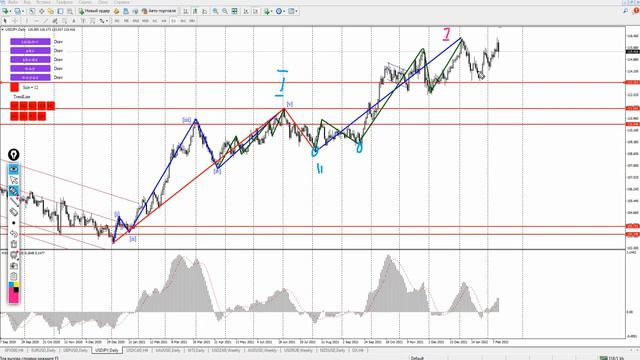This screenshot has width=640, height=360.
Task: Toggle chart auto-scroll
Action: tap(246, 11)
